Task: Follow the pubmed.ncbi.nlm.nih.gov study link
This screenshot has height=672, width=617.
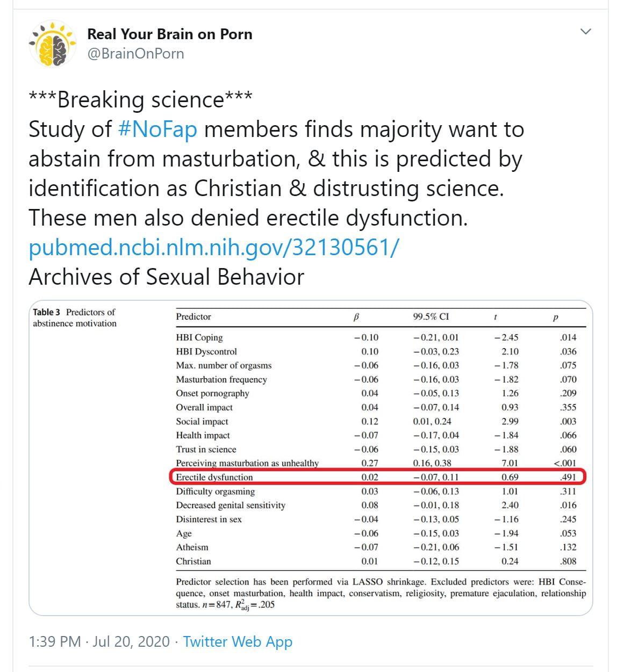Action: [x=213, y=248]
